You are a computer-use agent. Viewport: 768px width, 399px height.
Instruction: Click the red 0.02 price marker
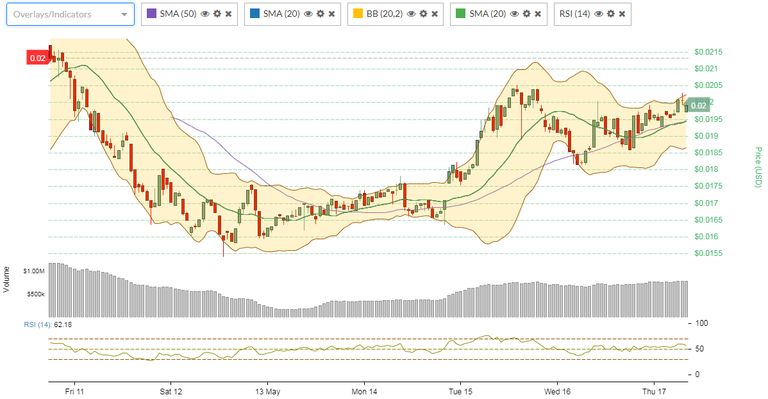pos(38,58)
